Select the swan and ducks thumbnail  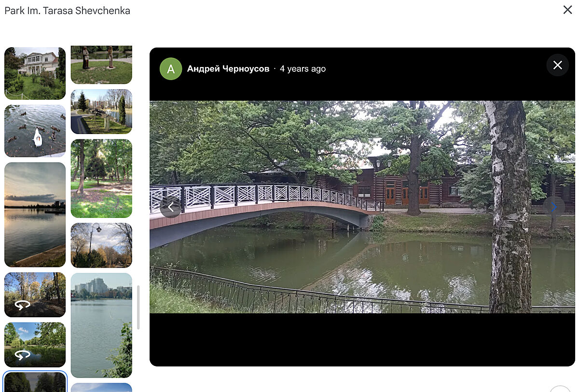pos(35,131)
